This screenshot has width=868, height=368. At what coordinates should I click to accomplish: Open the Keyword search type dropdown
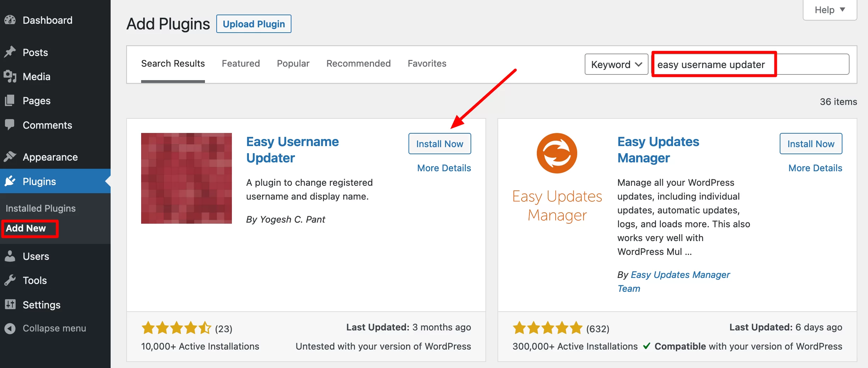pos(616,64)
